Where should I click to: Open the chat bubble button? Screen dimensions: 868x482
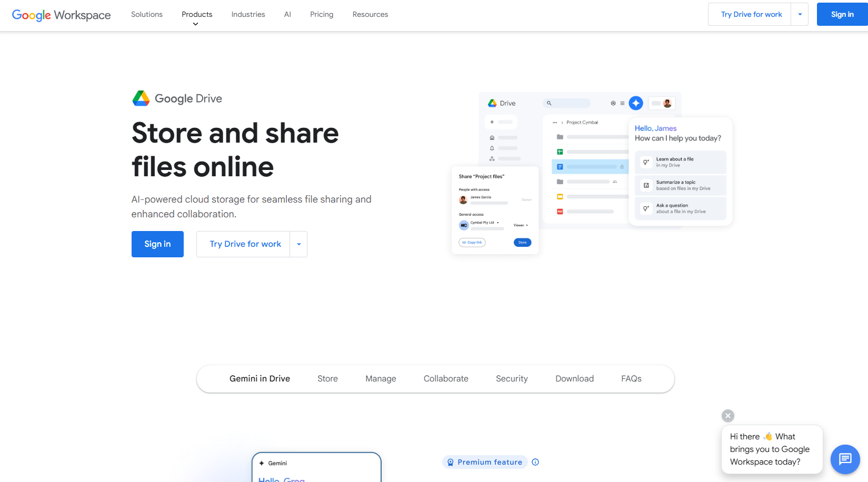(845, 459)
